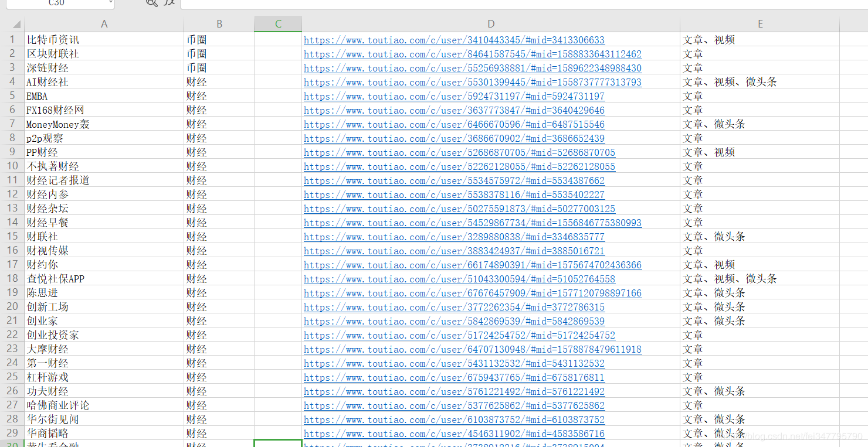Viewport: 868px width, 447px height.
Task: Select row 12 header
Action: 12,194
